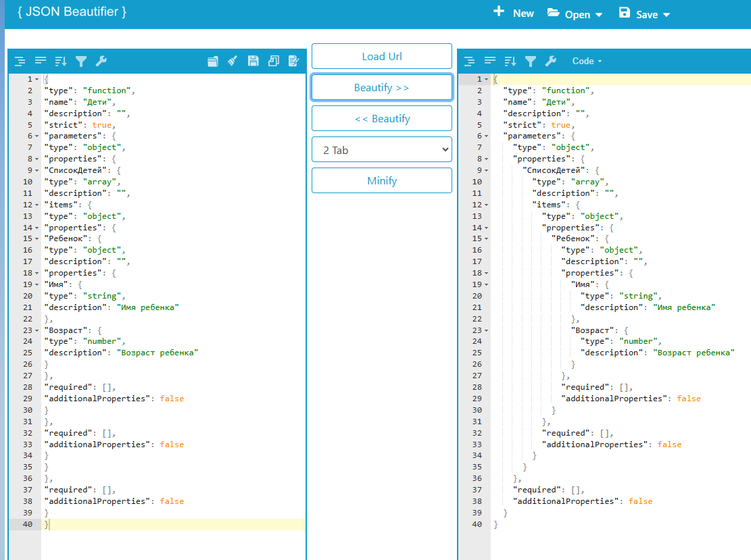Sort contents icon in left editor toolbar
Viewport: 751px width, 560px height.
pos(60,61)
